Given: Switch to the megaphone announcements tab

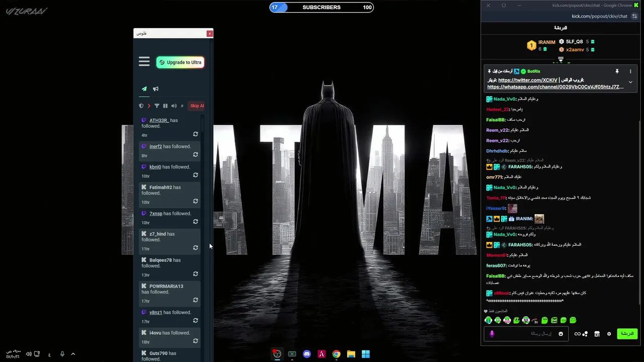Looking at the screenshot, I should click(155, 89).
